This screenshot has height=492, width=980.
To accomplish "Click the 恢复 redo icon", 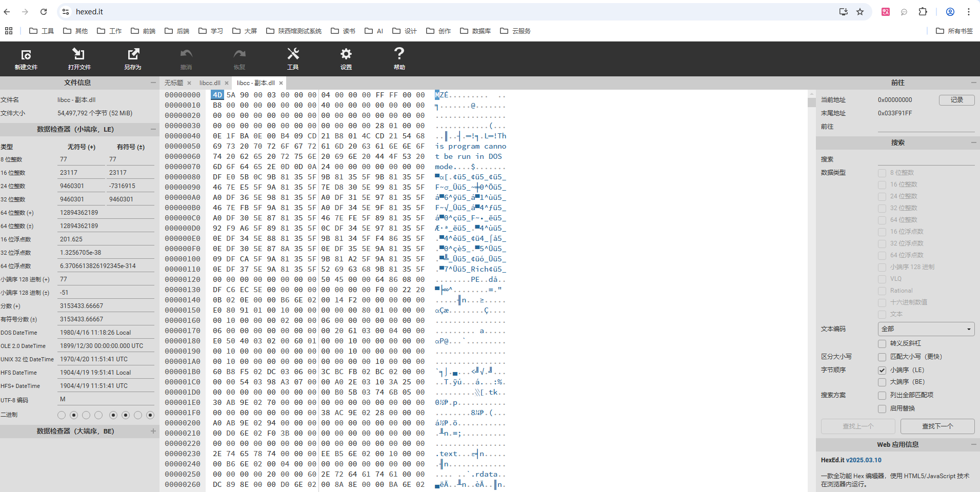I will point(239,58).
